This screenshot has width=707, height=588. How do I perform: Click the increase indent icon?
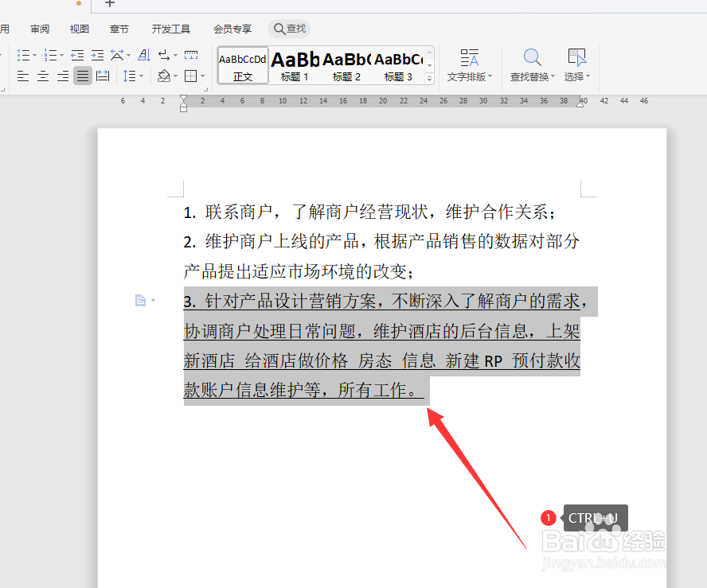click(97, 55)
